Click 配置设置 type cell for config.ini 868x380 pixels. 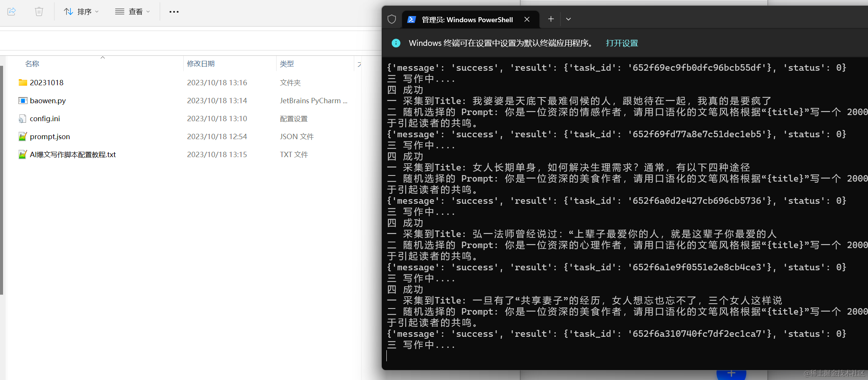tap(294, 119)
